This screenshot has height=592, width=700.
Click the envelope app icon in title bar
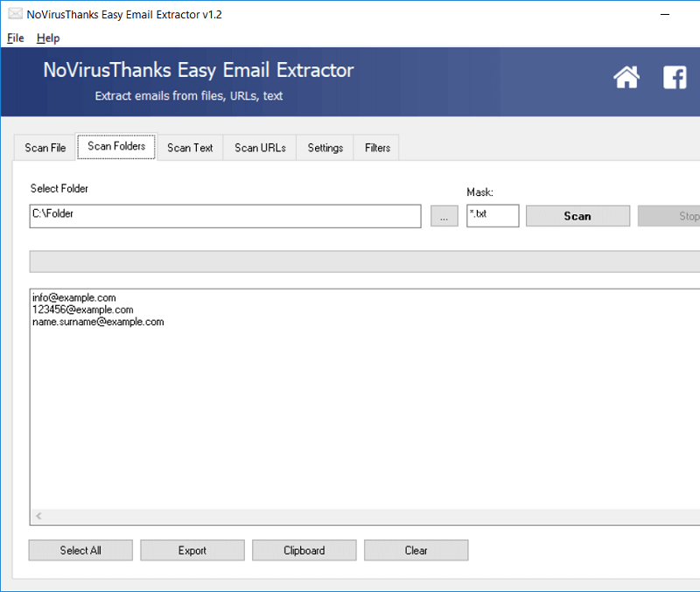tap(15, 14)
